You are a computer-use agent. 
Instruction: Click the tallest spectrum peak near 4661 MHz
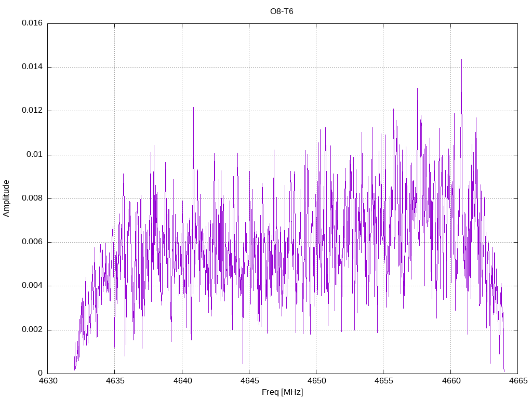click(x=461, y=60)
